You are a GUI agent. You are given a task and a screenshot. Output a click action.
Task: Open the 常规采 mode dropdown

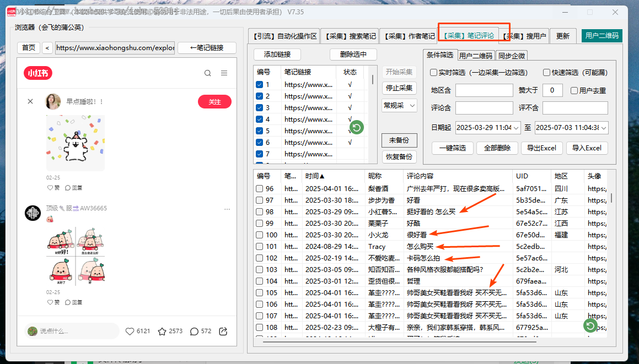coord(399,105)
